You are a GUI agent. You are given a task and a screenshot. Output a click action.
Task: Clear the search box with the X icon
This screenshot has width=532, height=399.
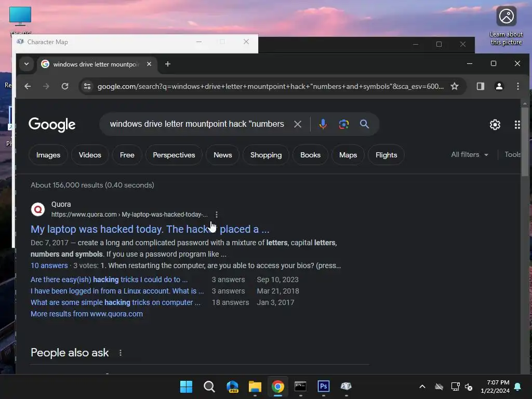pos(298,124)
